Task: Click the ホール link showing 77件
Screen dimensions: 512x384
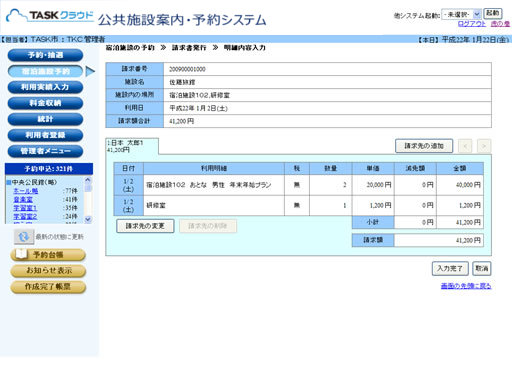Action: pyautogui.click(x=26, y=191)
